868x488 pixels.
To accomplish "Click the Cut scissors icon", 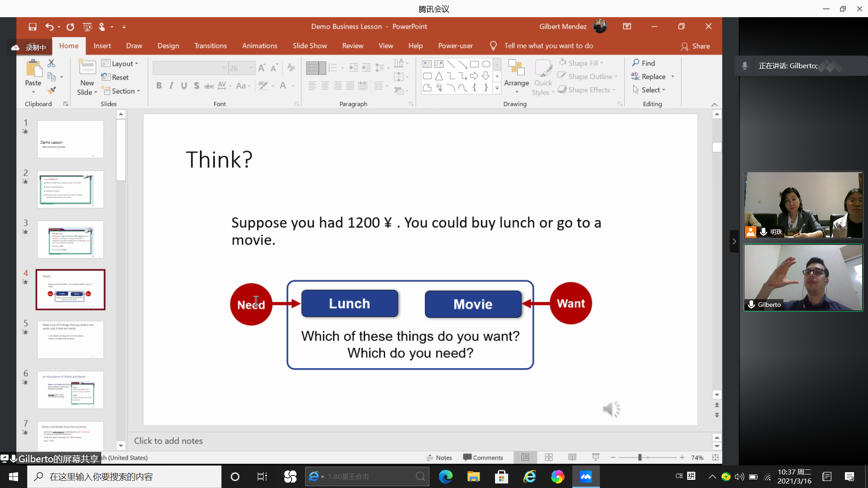I will (x=51, y=63).
